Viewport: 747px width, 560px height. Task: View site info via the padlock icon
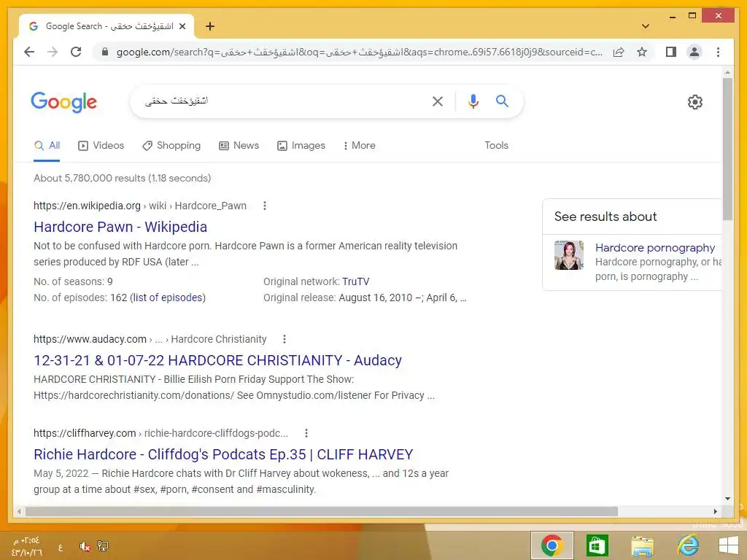105,52
